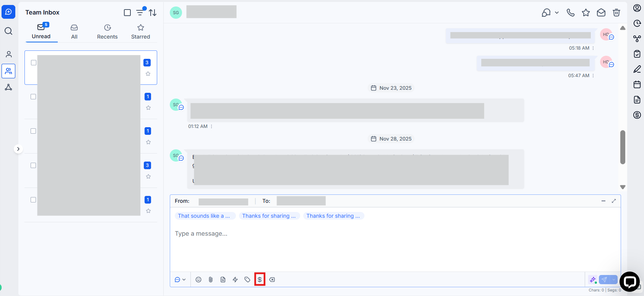Open the document icon in right sidebar
The height and width of the screenshot is (296, 644).
(637, 100)
